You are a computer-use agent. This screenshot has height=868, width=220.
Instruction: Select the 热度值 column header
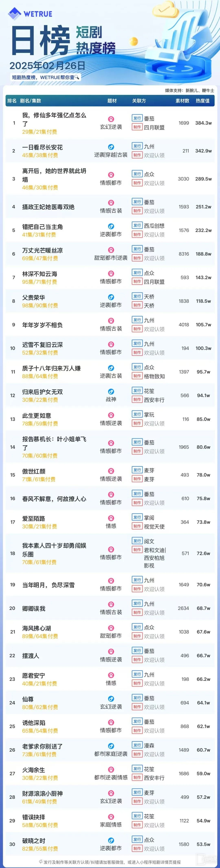point(202,101)
